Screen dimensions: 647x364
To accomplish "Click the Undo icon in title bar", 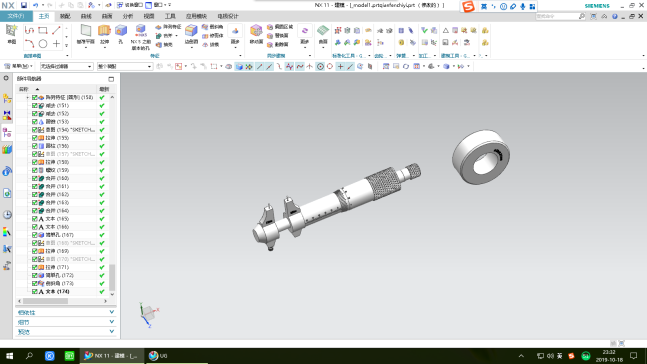I will coord(35,5).
